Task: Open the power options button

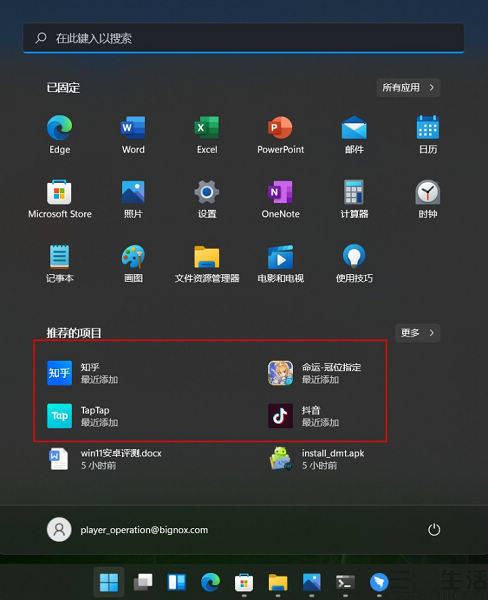Action: (x=434, y=530)
